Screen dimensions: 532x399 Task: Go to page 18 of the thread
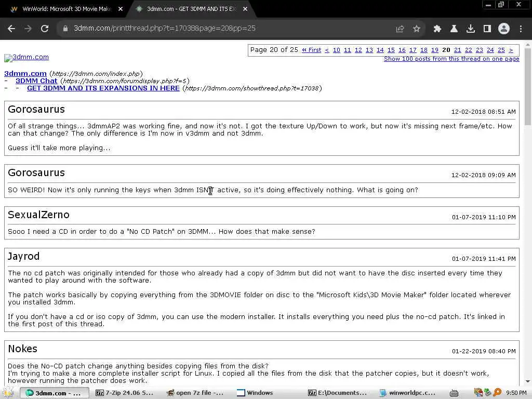click(424, 50)
